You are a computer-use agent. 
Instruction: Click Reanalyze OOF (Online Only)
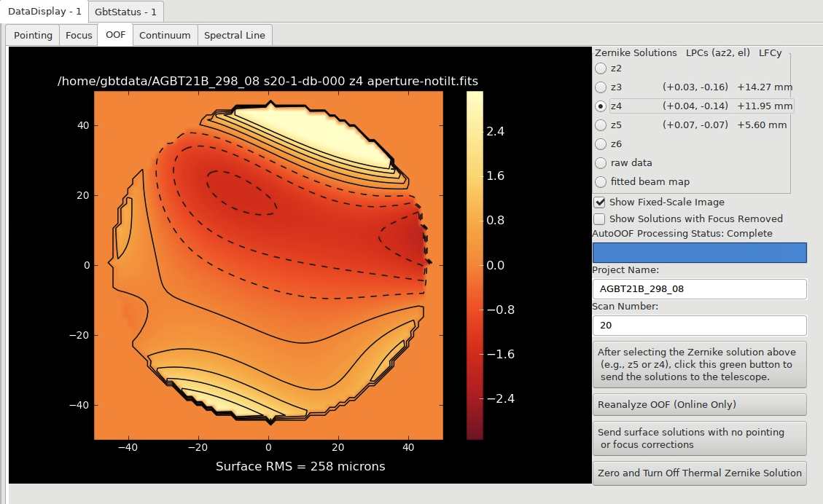700,404
